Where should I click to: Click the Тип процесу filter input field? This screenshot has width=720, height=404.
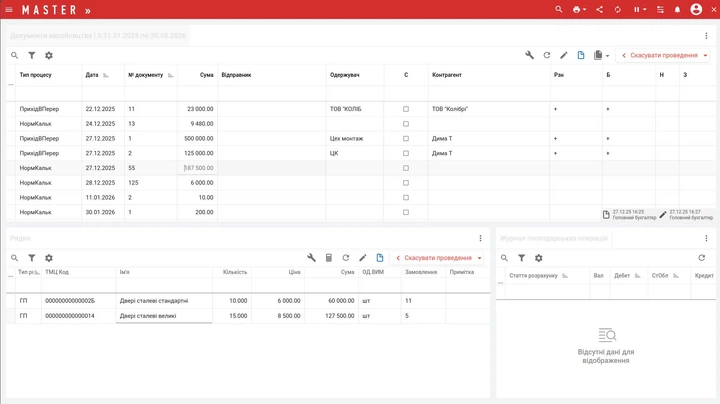pyautogui.click(x=49, y=94)
